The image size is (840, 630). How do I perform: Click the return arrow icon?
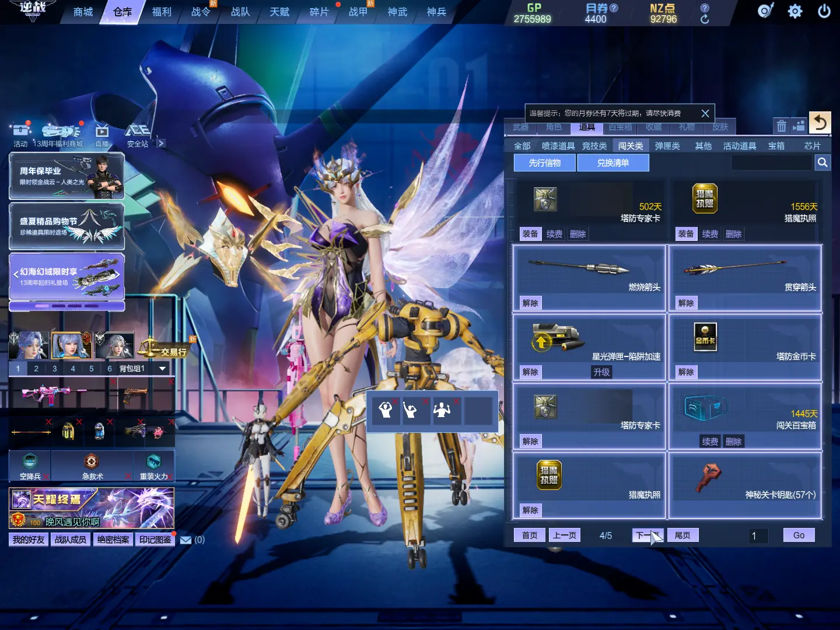click(820, 123)
